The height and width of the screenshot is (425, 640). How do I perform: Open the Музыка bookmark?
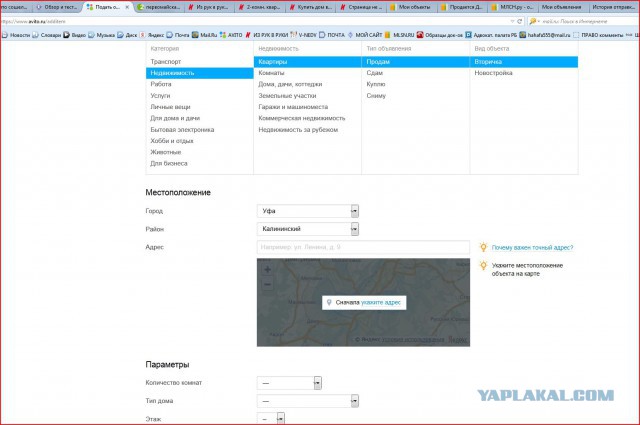click(x=101, y=35)
